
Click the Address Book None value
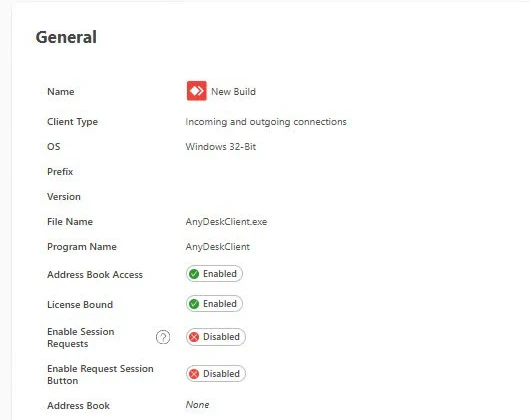click(197, 405)
